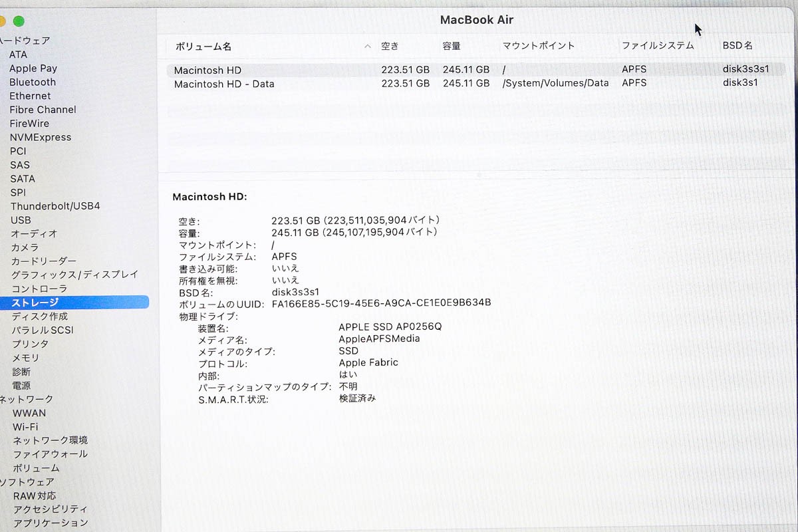Open Thunderbolt/USB4 information
This screenshot has height=532, width=798.
[55, 206]
